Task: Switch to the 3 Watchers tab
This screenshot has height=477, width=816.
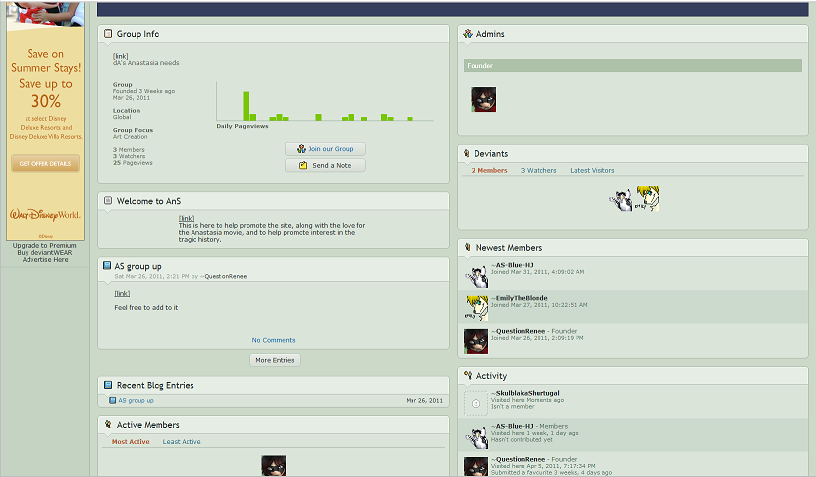Action: click(x=539, y=170)
